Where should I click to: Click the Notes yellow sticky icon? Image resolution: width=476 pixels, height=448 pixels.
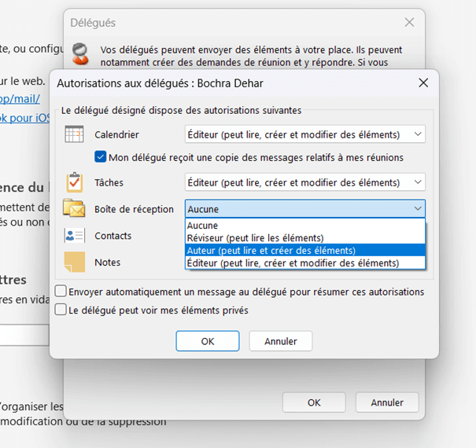tap(75, 262)
